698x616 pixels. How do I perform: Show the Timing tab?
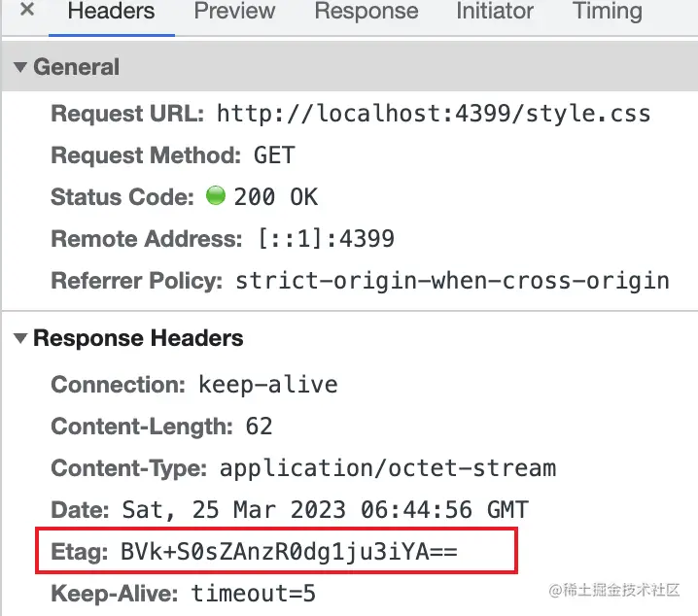tap(607, 12)
